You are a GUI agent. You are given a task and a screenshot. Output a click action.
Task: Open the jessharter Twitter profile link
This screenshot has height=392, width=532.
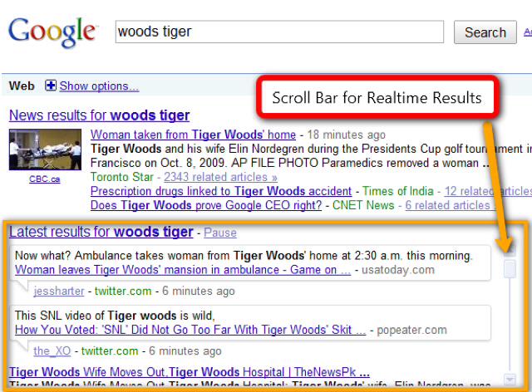pyautogui.click(x=59, y=291)
